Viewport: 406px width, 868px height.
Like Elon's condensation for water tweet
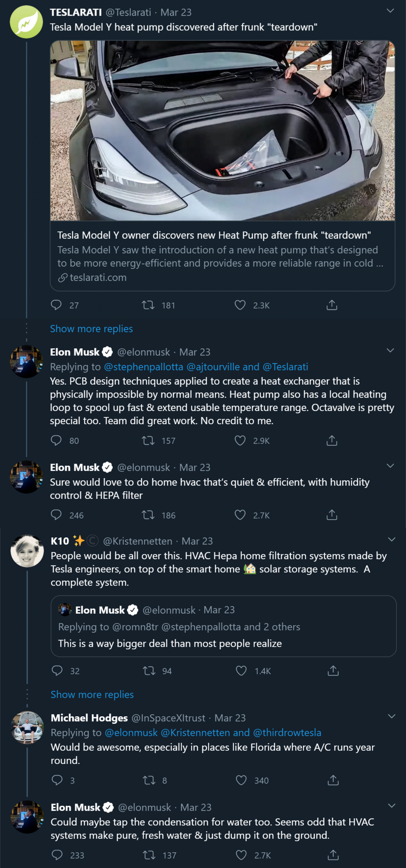coord(241,855)
